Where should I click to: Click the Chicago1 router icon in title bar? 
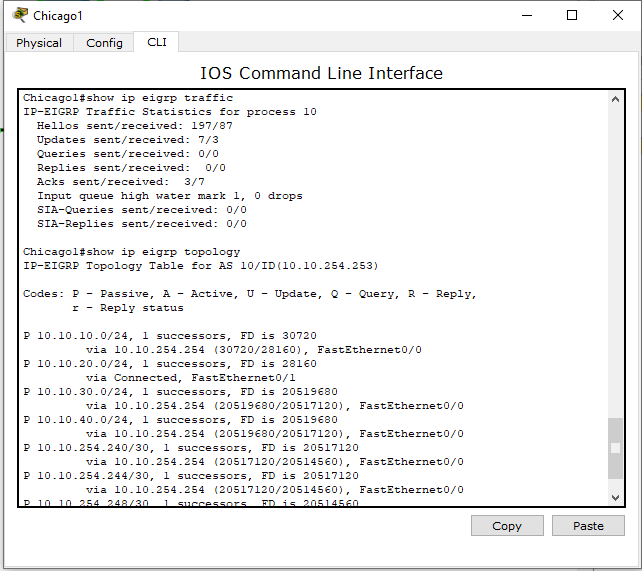(20, 15)
